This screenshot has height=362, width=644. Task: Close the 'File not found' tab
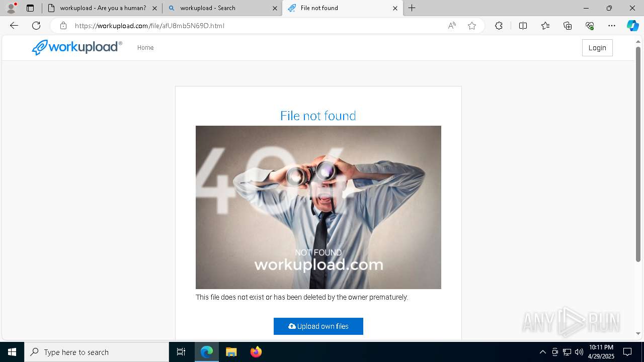point(395,8)
